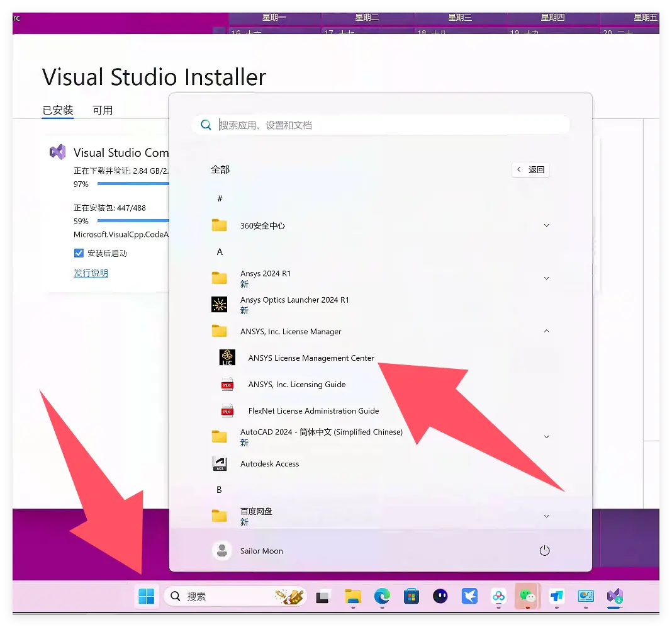Click the 星期四 calendar column header

click(553, 18)
